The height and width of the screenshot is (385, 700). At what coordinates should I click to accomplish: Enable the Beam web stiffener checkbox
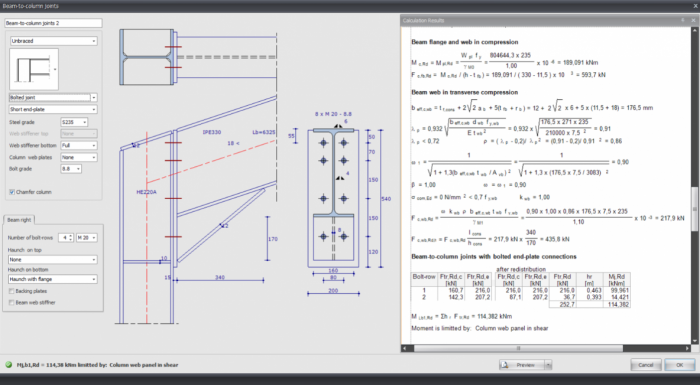coord(12,303)
